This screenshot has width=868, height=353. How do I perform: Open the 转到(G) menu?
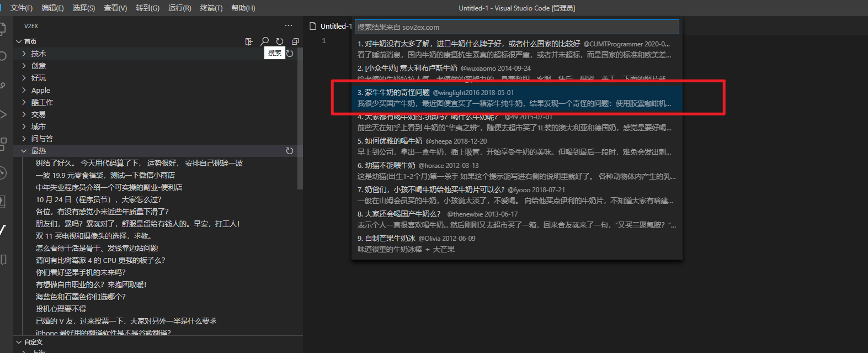[147, 8]
